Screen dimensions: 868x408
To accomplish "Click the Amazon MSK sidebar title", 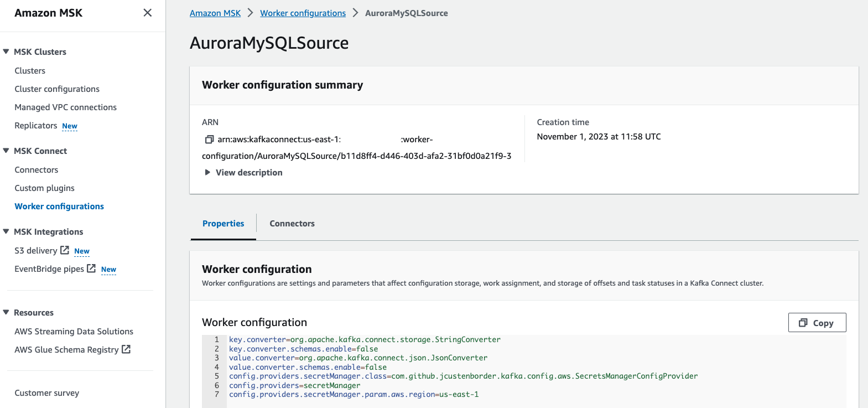I will pos(49,13).
